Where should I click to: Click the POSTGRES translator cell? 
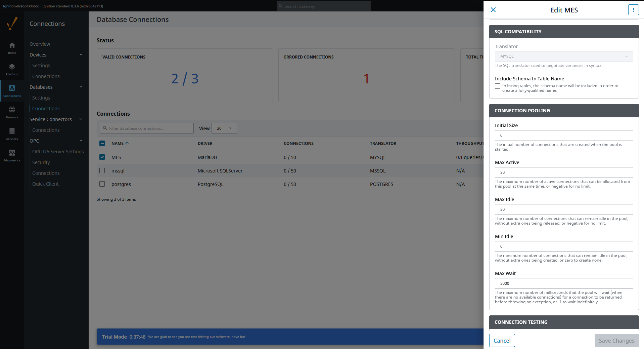381,184
